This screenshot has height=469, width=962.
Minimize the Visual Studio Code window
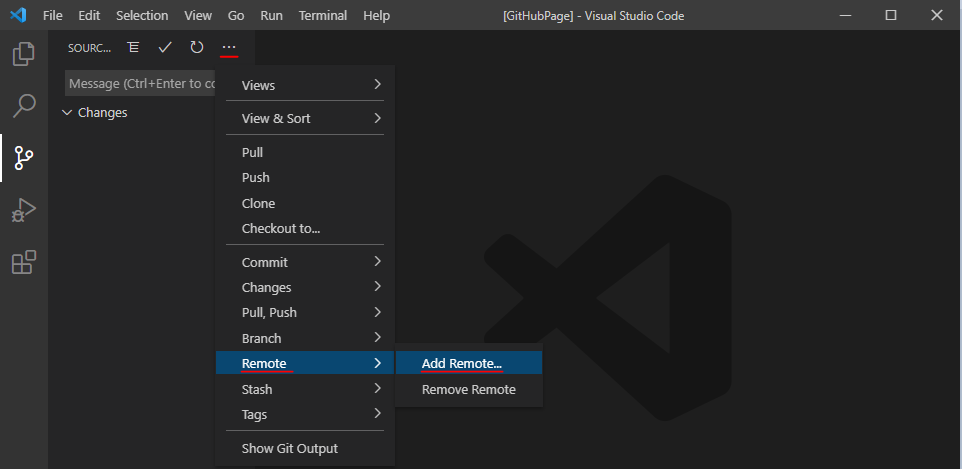click(x=845, y=15)
